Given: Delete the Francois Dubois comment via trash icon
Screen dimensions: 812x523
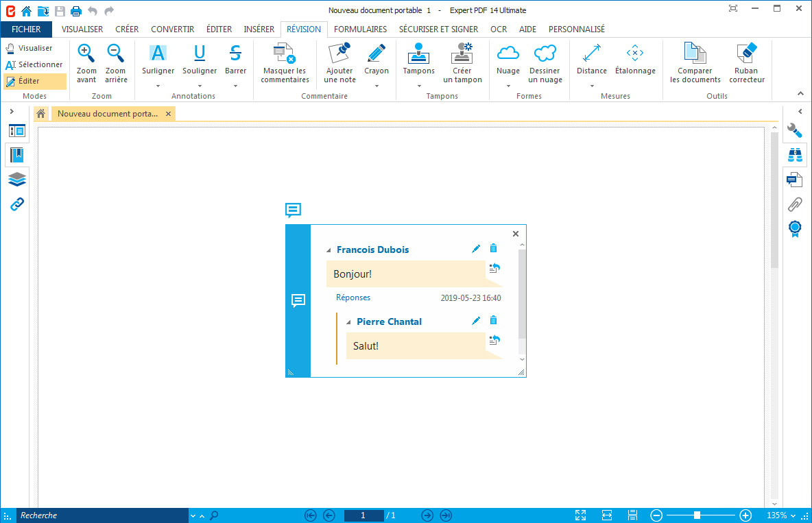Looking at the screenshot, I should pyautogui.click(x=493, y=249).
